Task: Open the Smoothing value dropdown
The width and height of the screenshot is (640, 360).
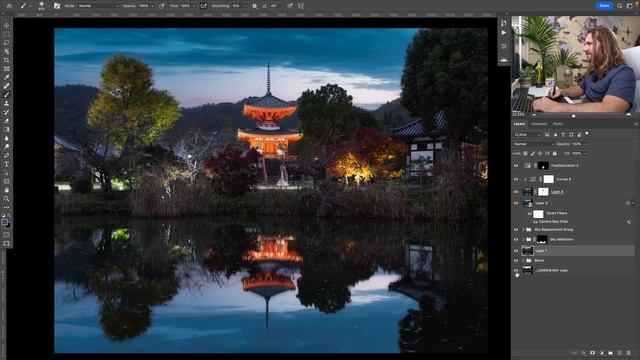Action: tap(245, 6)
